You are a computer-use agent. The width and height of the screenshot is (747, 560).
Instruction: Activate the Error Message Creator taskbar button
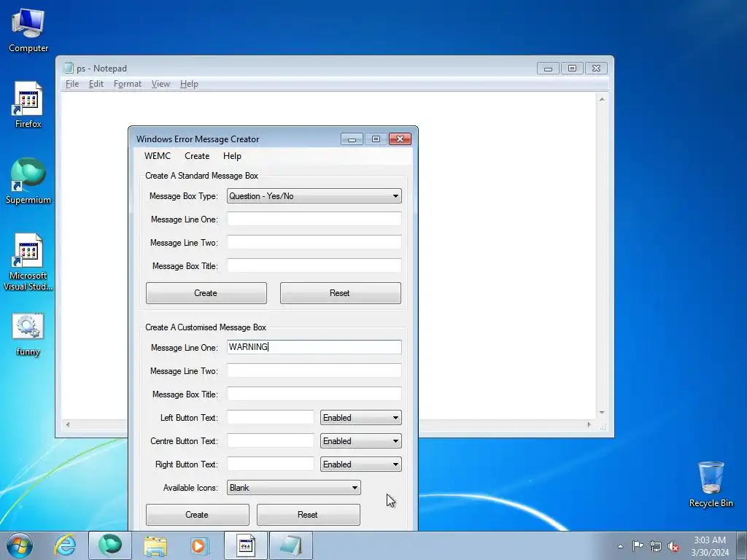246,545
